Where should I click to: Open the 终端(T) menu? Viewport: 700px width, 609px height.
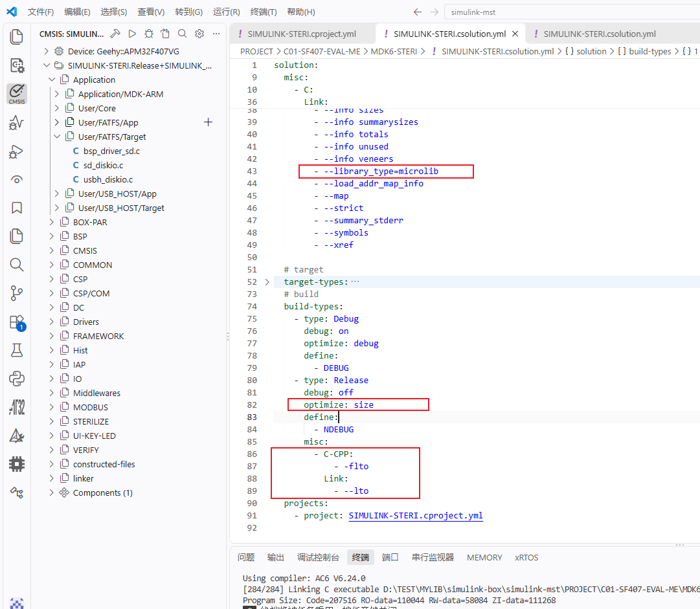[x=264, y=12]
